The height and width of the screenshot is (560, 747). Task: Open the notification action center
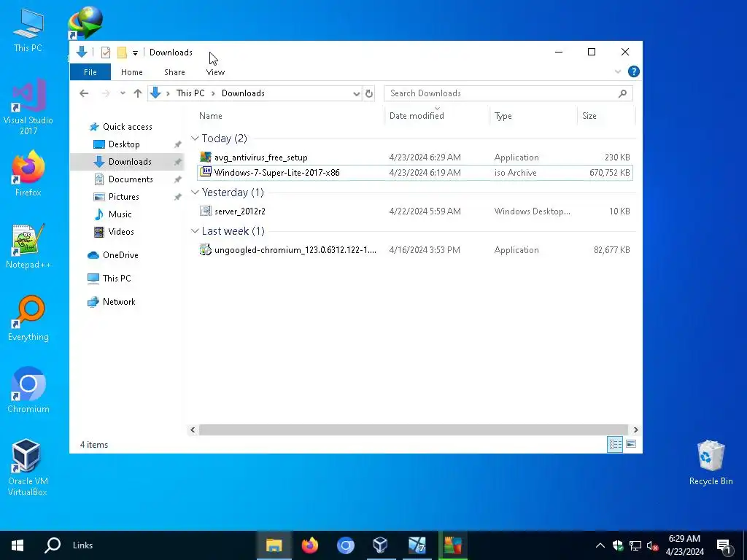coord(723,545)
